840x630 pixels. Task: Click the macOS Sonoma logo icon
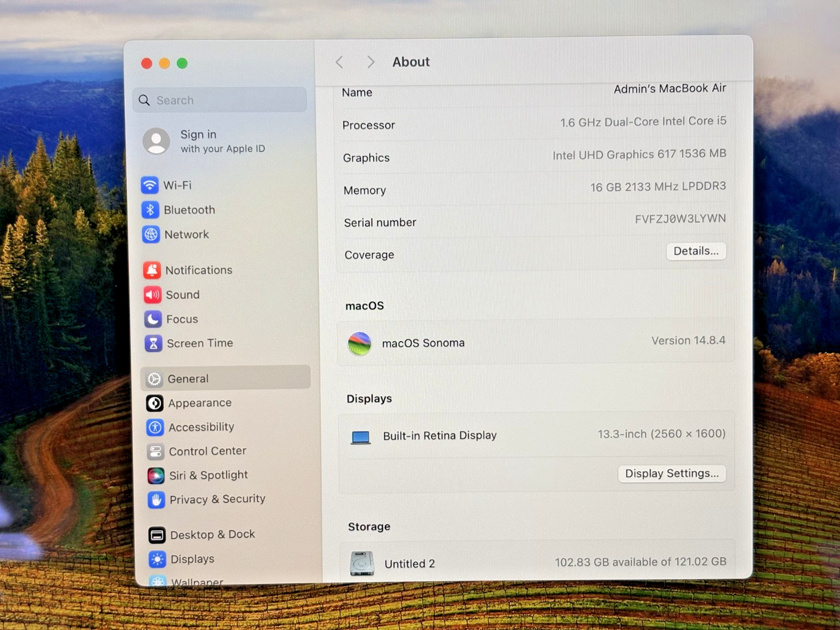(360, 344)
